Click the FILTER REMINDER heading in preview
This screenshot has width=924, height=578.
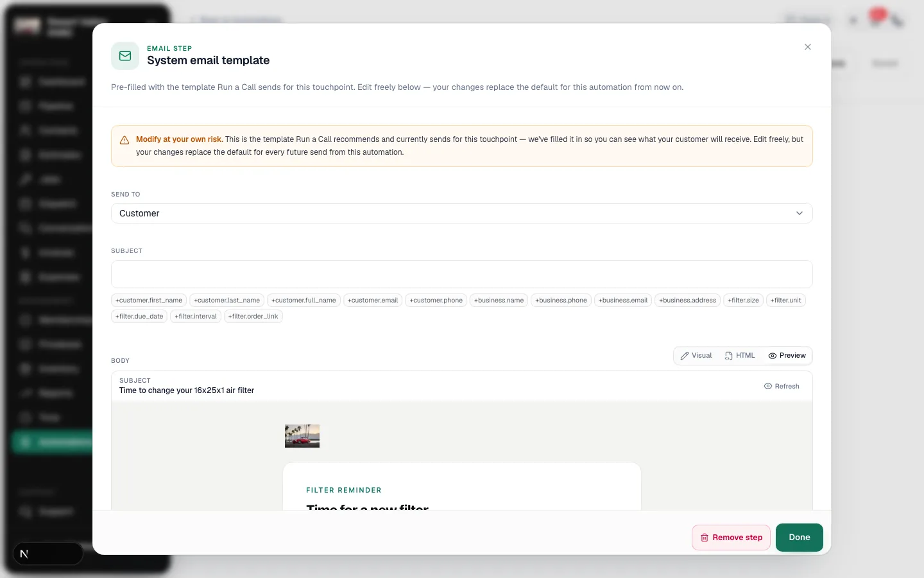coord(344,490)
